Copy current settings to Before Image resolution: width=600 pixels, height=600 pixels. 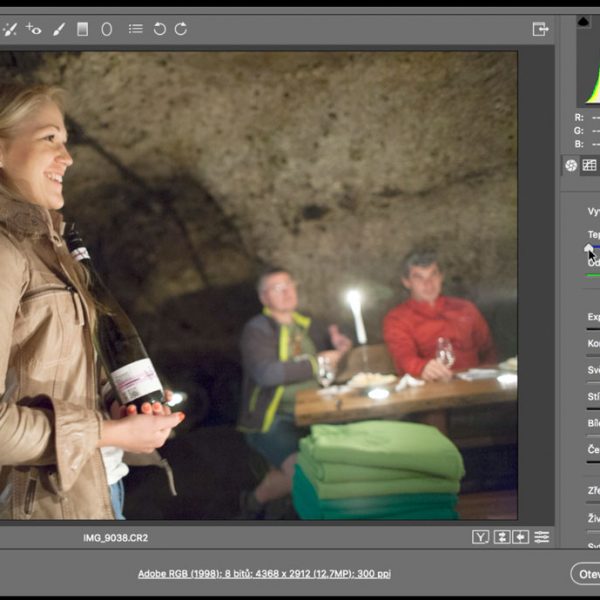tap(521, 537)
